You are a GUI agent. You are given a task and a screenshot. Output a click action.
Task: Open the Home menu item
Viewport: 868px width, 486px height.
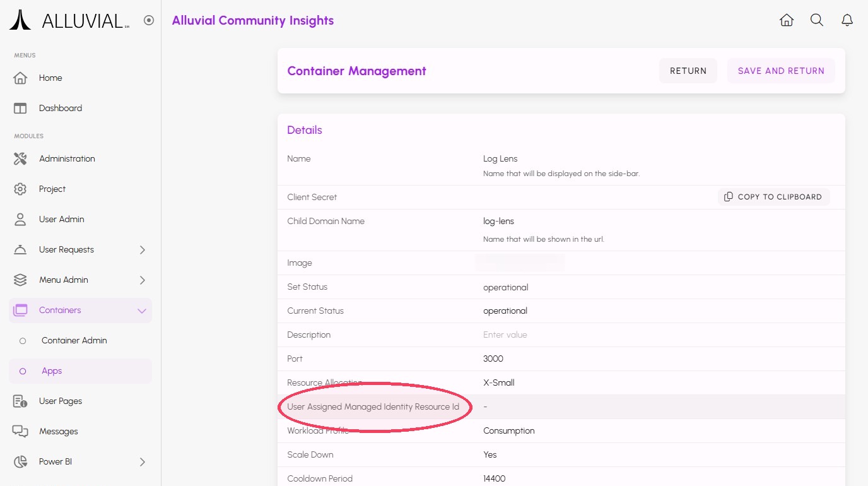[81, 78]
